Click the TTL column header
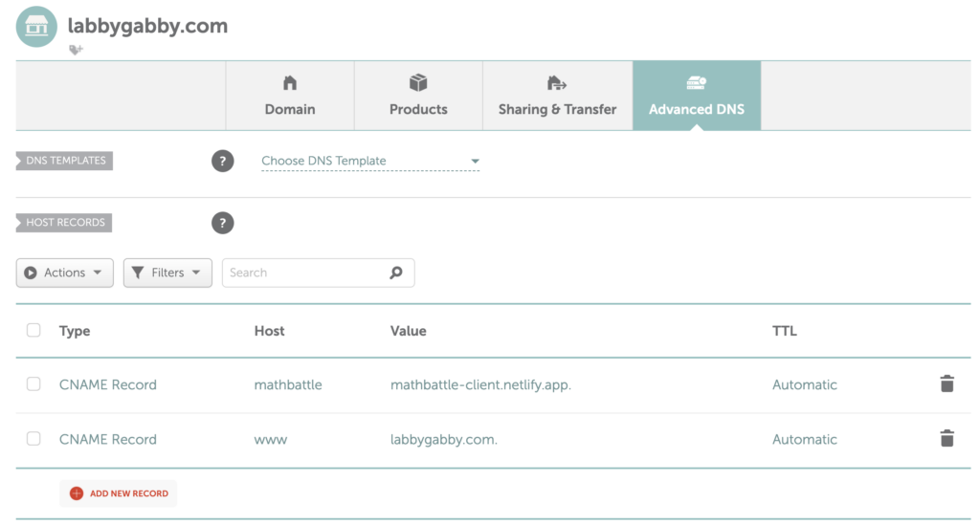Screen dimensions: 980x525 [x=785, y=331]
